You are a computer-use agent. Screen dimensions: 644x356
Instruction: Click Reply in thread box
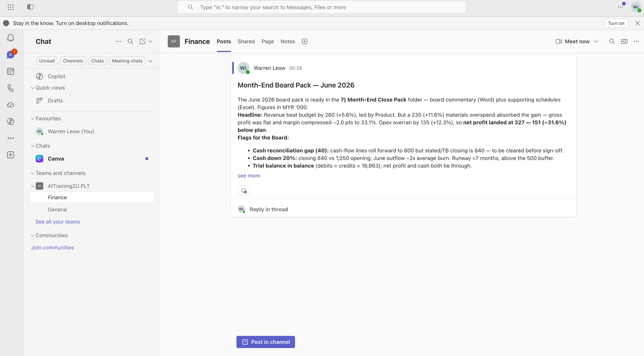click(403, 209)
